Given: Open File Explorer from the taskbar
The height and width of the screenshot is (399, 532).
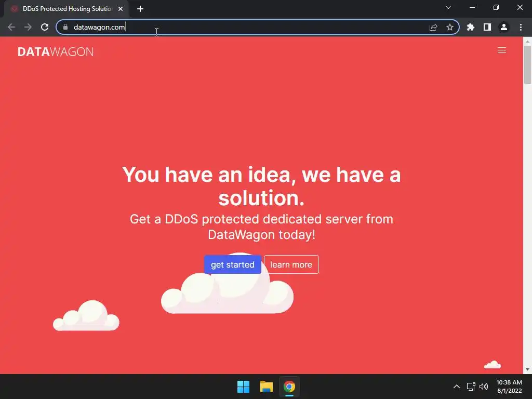Looking at the screenshot, I should click(x=267, y=387).
